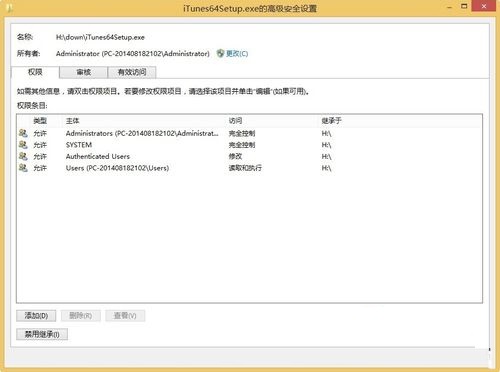The image size is (500, 372).
Task: Sort by the 继承于 column header
Action: [x=331, y=121]
